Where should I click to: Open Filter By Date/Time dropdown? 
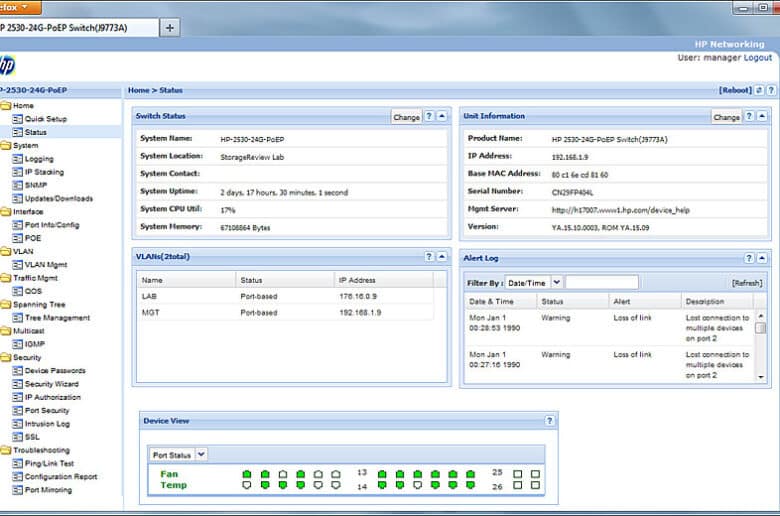[557, 283]
